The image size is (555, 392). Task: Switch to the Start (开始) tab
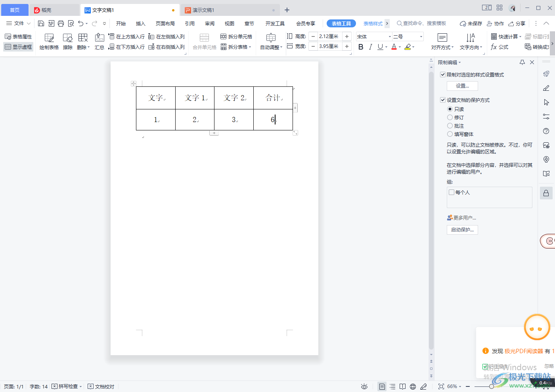point(121,23)
